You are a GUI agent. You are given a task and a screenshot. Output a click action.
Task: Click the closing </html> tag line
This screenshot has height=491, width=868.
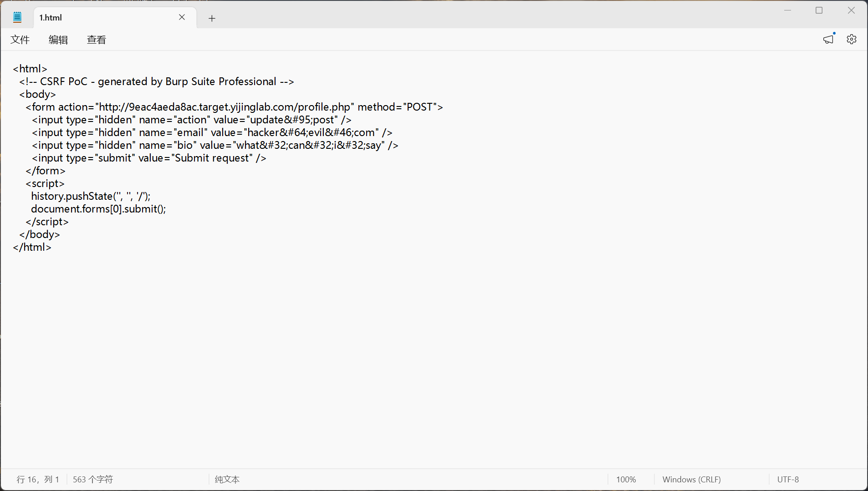[x=32, y=247]
